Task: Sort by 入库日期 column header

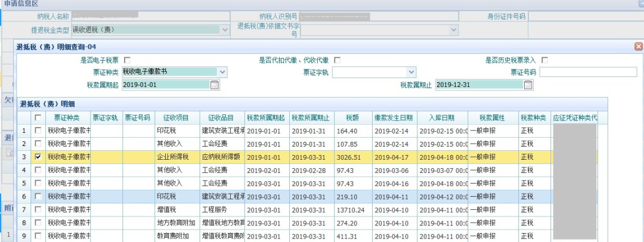Action: (442, 118)
